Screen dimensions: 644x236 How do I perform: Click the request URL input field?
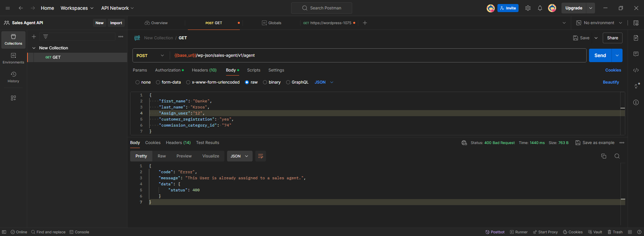(378, 55)
